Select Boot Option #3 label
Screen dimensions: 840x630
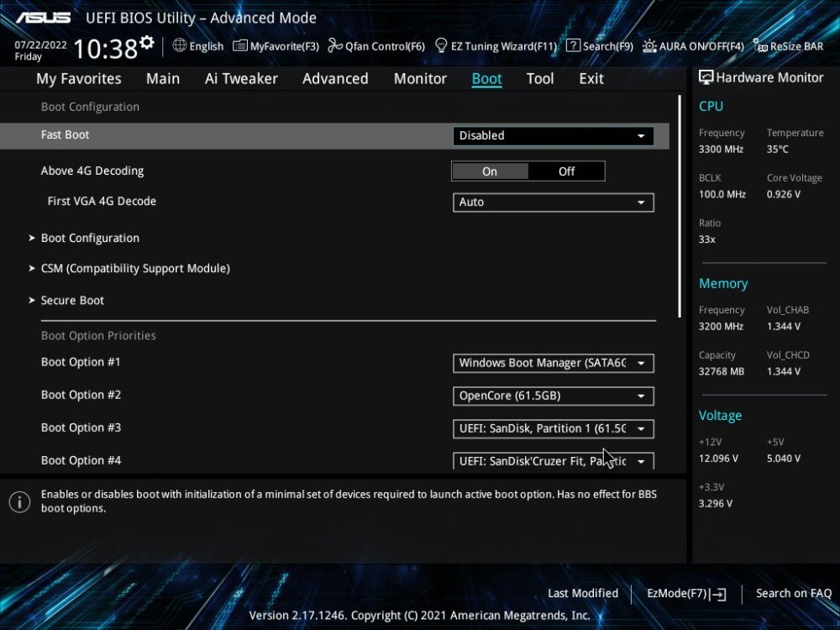(81, 428)
